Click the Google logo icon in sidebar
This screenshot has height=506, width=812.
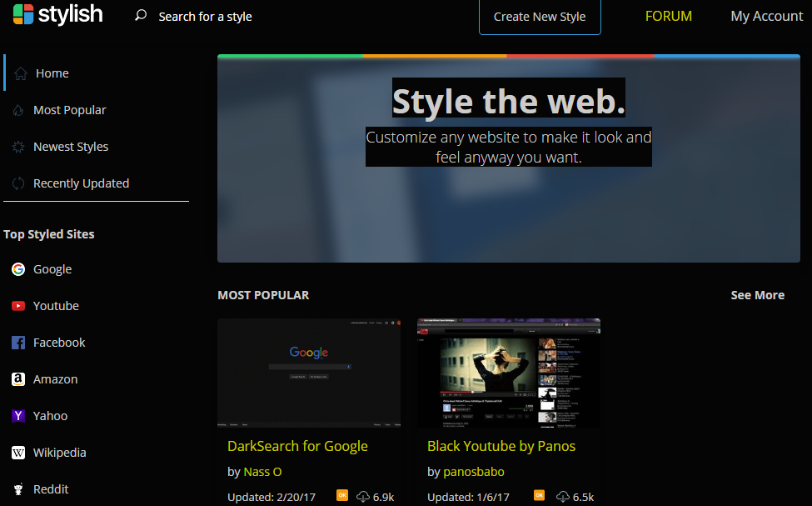pyautogui.click(x=18, y=269)
